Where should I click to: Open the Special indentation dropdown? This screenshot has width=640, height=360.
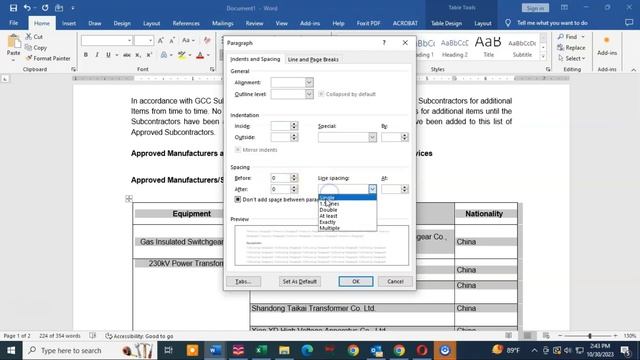coord(372,137)
